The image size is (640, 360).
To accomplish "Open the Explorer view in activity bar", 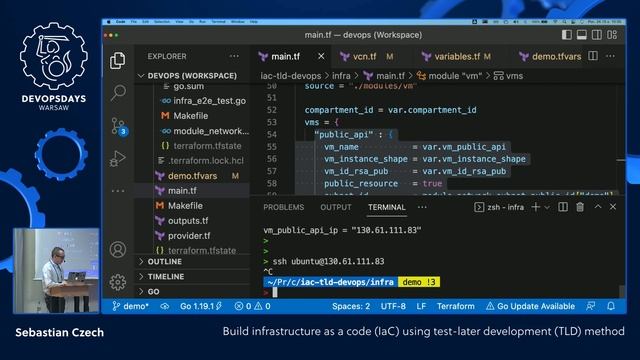I will click(118, 61).
